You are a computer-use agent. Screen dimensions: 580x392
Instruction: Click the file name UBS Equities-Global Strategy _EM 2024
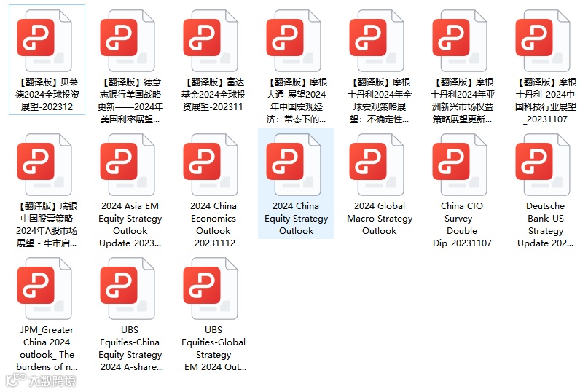[x=213, y=348]
